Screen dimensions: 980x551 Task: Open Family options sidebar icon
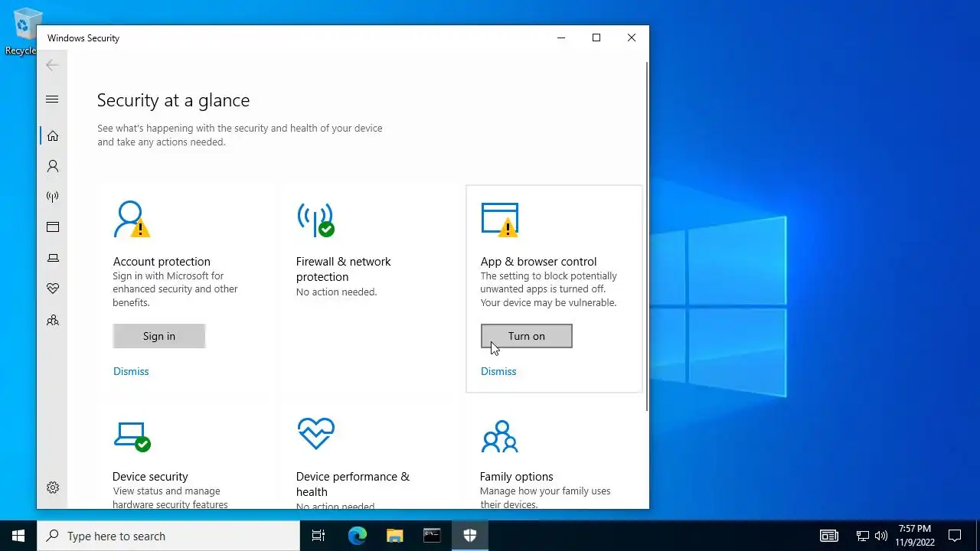[x=53, y=321]
